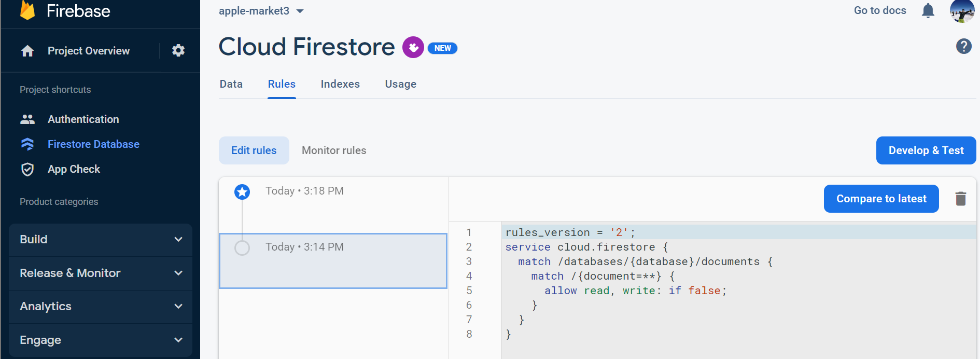Screen dimensions: 980x359
Task: Click the Project shortcuts heading
Action: (x=55, y=90)
